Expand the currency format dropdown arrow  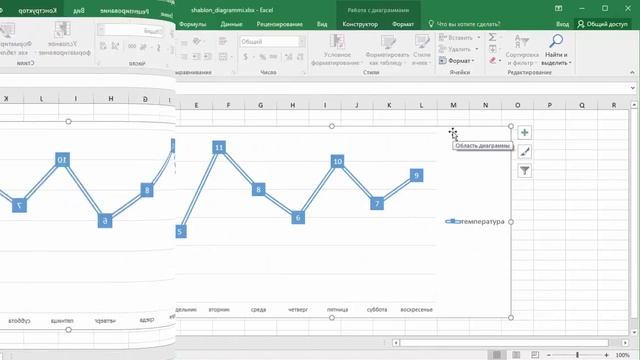pyautogui.click(x=253, y=57)
